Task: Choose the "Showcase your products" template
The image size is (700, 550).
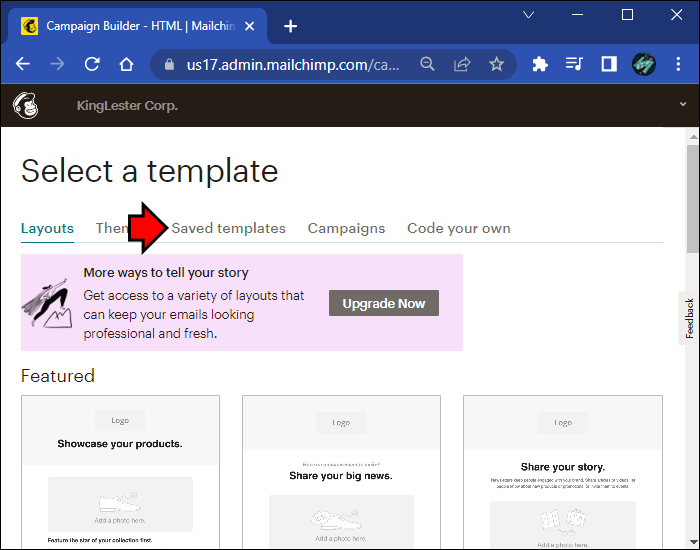Action: coord(120,471)
